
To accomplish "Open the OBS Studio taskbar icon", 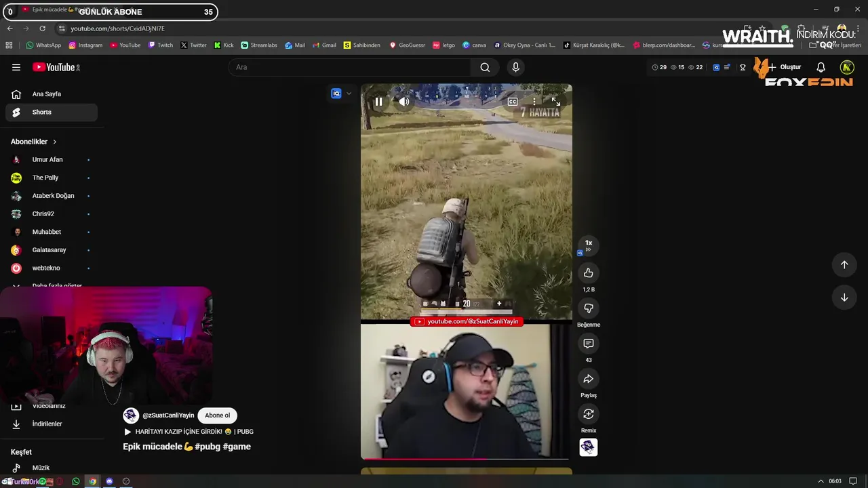I will click(126, 481).
